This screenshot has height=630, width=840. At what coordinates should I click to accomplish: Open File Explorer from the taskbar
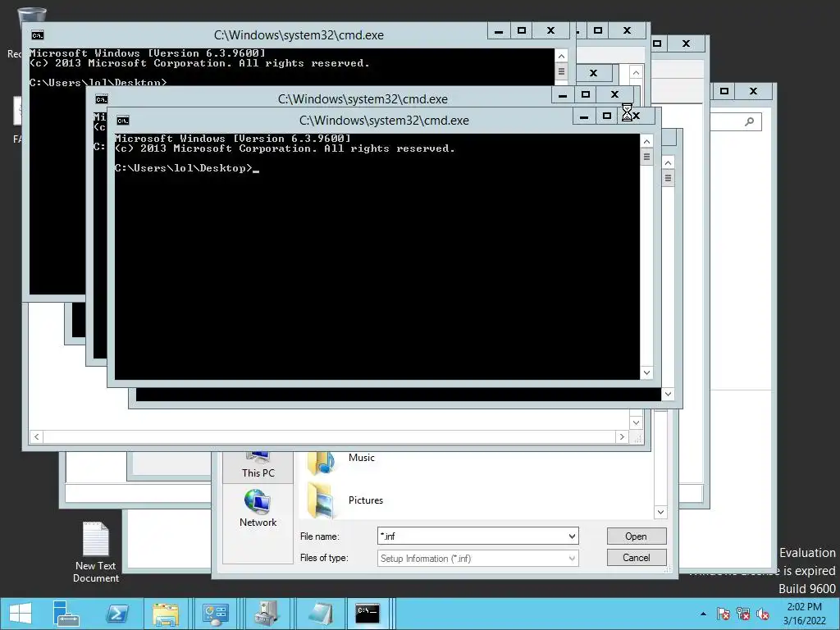[x=166, y=614]
